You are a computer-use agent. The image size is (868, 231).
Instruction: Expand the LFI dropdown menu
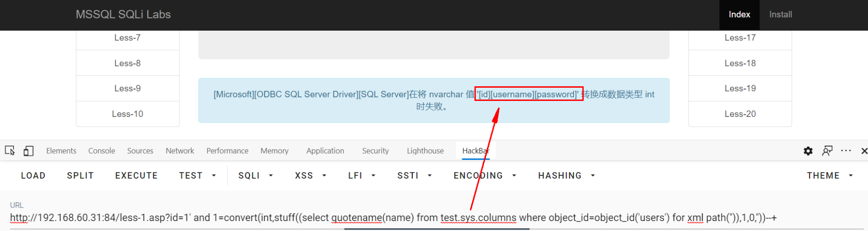click(x=361, y=175)
